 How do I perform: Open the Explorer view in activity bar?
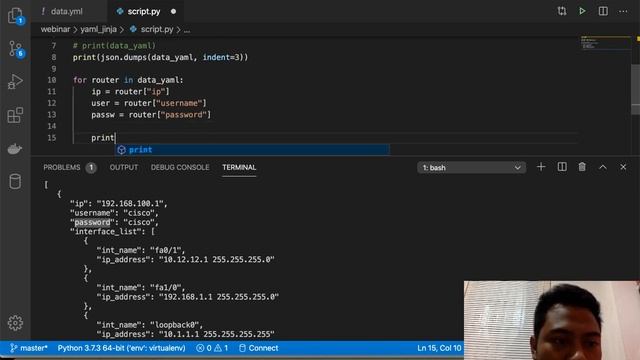[15, 16]
